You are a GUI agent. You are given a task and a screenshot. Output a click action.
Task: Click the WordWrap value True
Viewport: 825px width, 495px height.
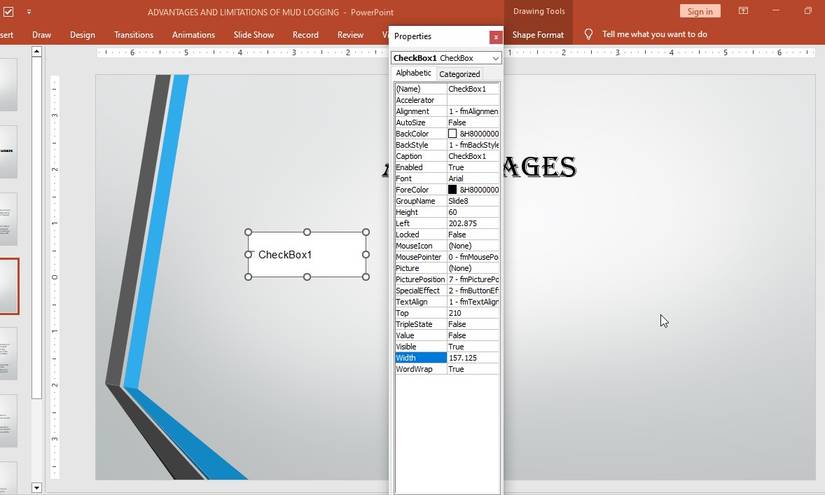(473, 369)
